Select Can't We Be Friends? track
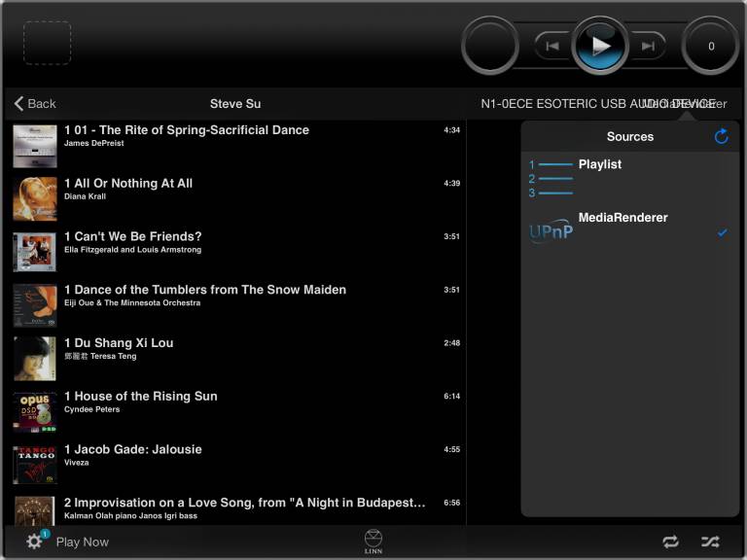 [236, 253]
